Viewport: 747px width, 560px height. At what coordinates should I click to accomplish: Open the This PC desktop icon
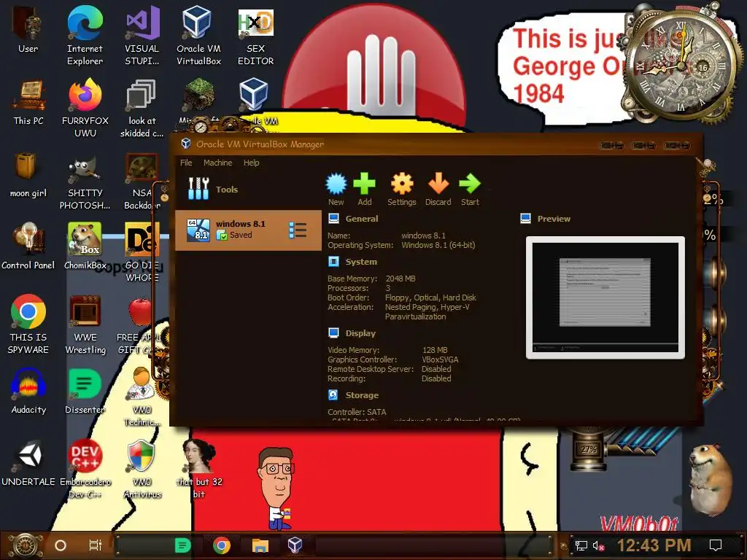[x=28, y=102]
